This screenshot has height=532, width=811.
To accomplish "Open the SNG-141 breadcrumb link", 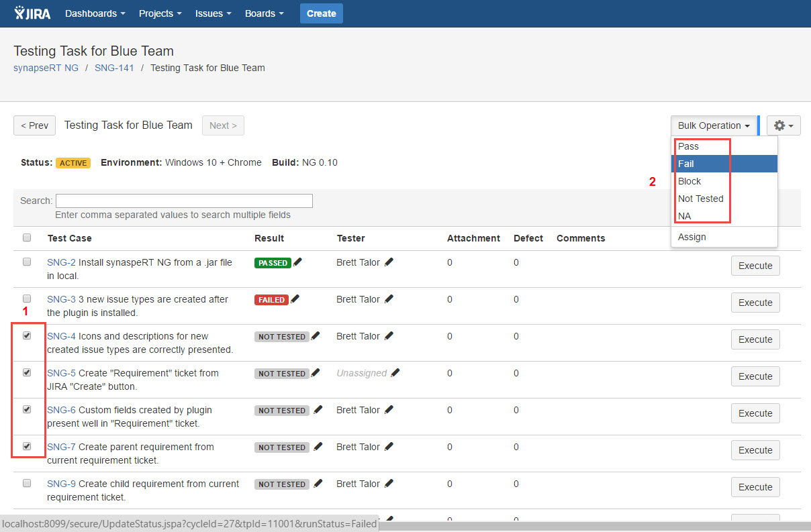I will 114,68.
